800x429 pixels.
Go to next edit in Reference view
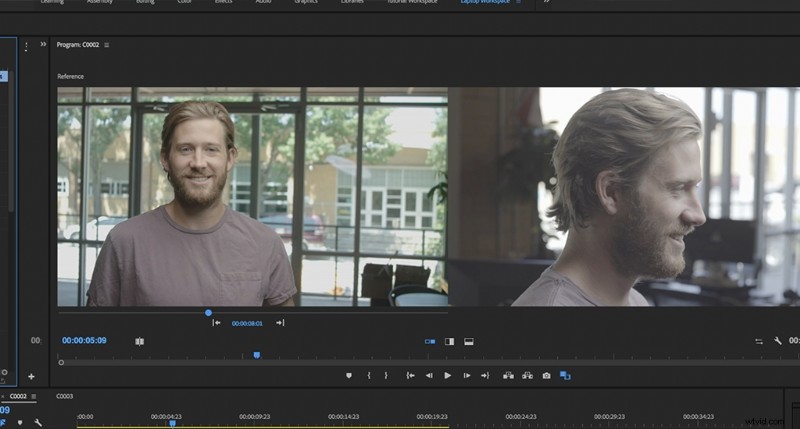(280, 323)
